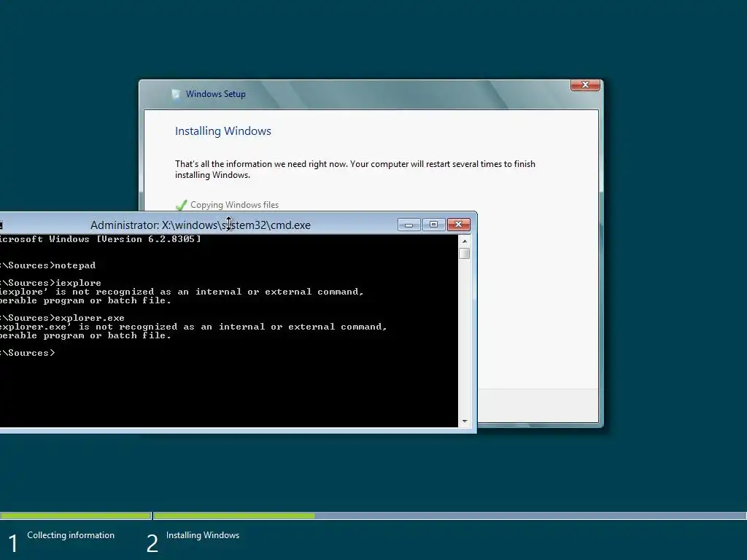Close the Windows Setup dialog
The image size is (747, 560).
click(585, 85)
